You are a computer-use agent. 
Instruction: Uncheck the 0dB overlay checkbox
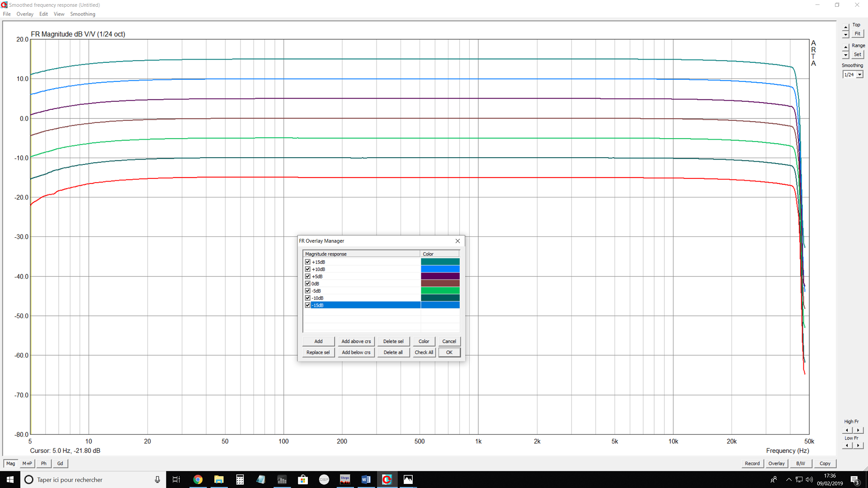(x=308, y=284)
